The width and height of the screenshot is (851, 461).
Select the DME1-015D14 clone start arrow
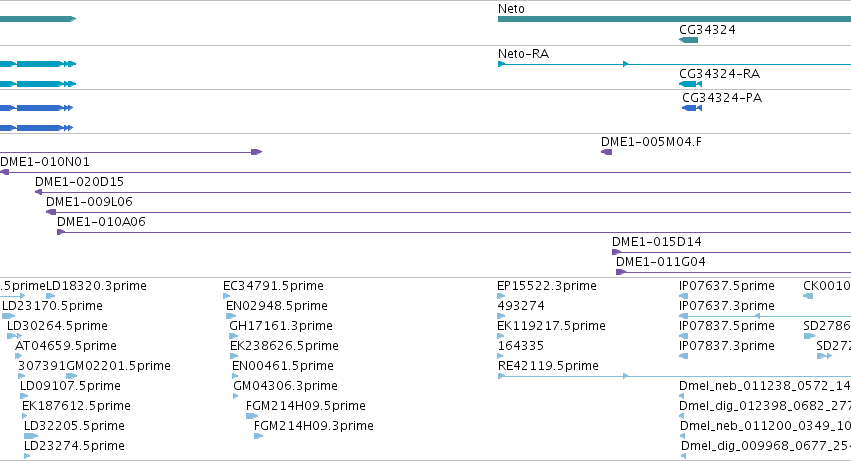[617, 252]
